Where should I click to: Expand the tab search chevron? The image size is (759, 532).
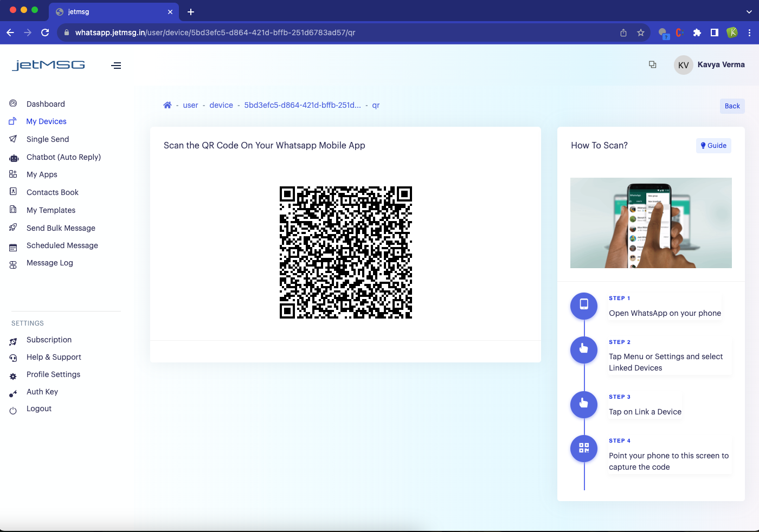point(749,12)
